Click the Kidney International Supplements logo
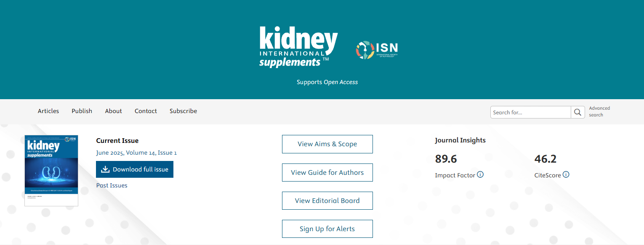This screenshot has height=245, width=644. click(x=298, y=47)
